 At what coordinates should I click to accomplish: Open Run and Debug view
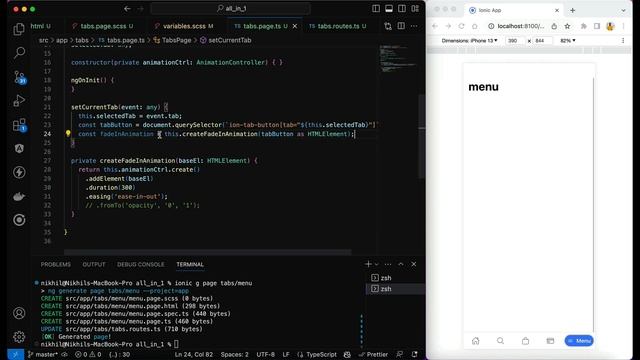pyautogui.click(x=19, y=100)
